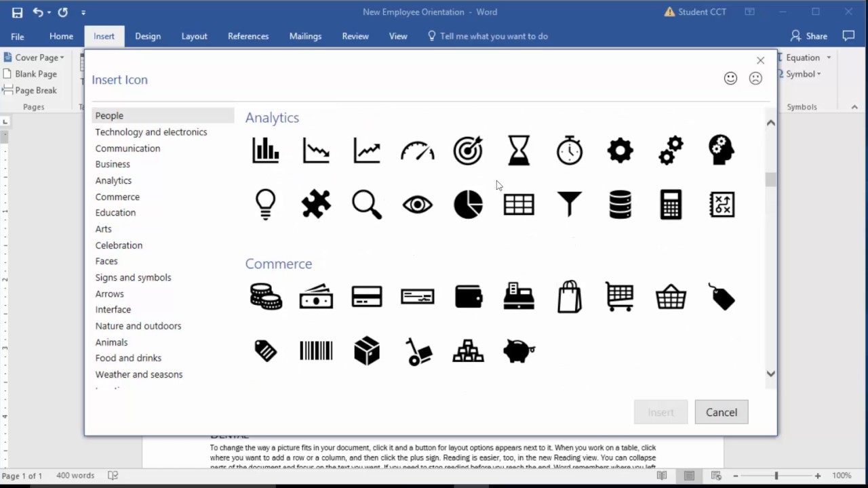868x488 pixels.
Task: Adjust the zoom slider in the status bar
Action: (776, 475)
